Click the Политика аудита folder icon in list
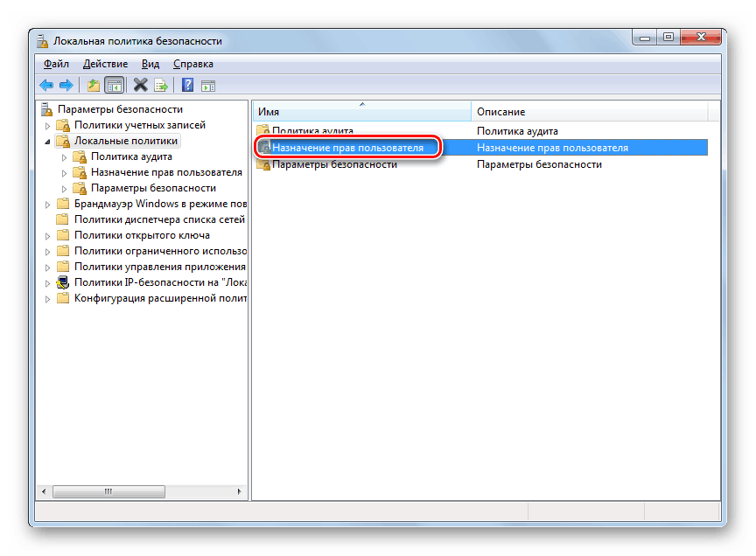The height and width of the screenshot is (556, 756). point(263,129)
